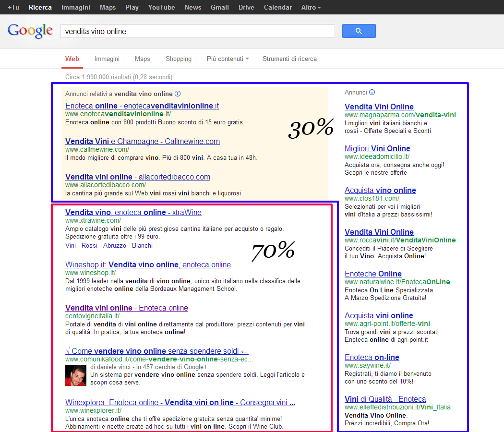
Task: Expand the Più contenuti dropdown
Action: [x=228, y=59]
